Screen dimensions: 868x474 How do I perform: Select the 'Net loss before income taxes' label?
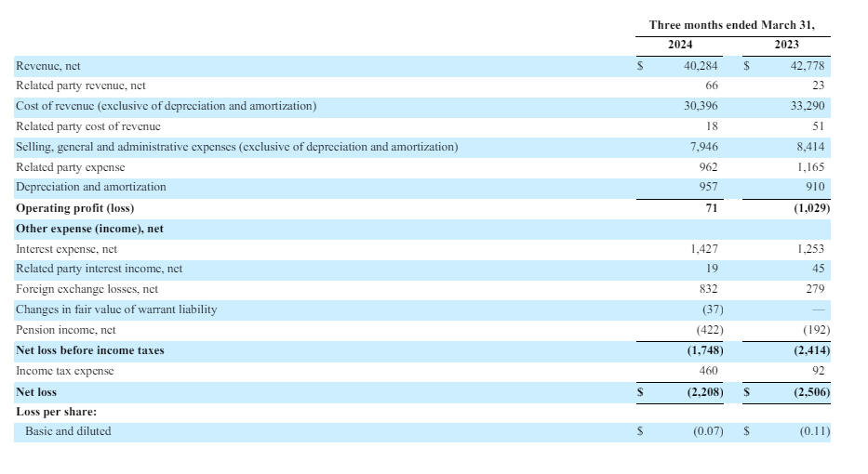click(x=88, y=350)
